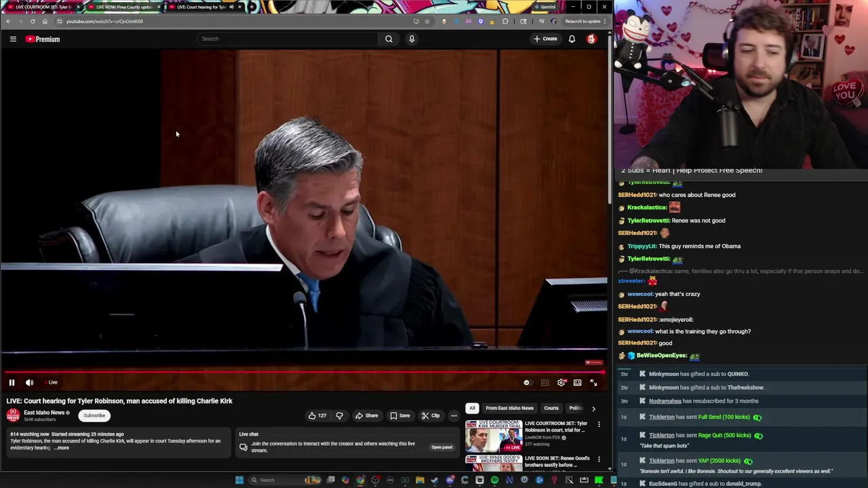Screen dimensions: 868x488
Task: Expand the description with ...more
Action: pyautogui.click(x=62, y=448)
